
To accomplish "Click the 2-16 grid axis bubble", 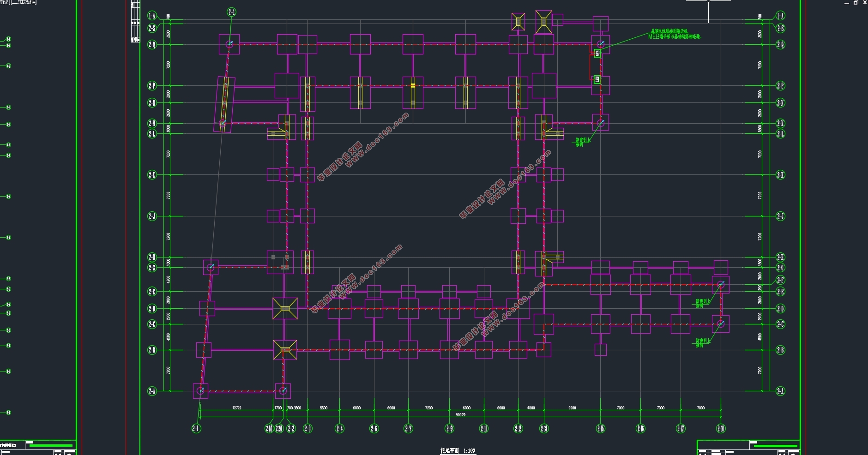I will point(640,429).
